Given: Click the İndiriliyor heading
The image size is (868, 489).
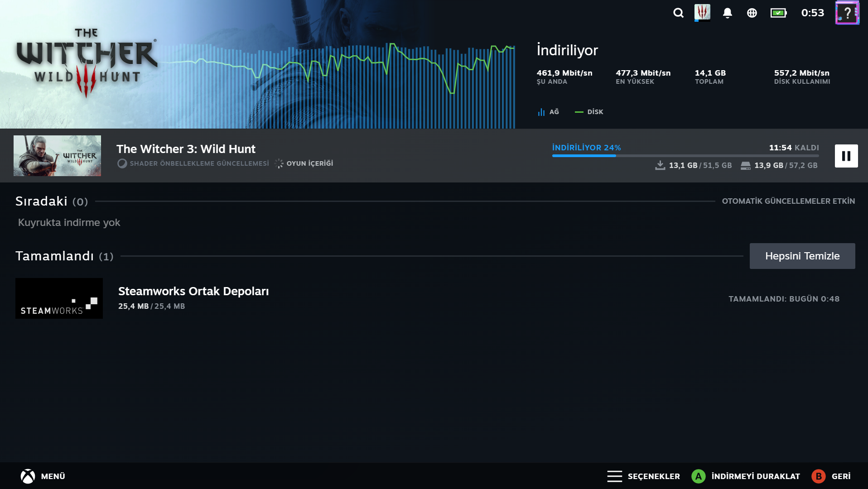Looking at the screenshot, I should (x=568, y=50).
